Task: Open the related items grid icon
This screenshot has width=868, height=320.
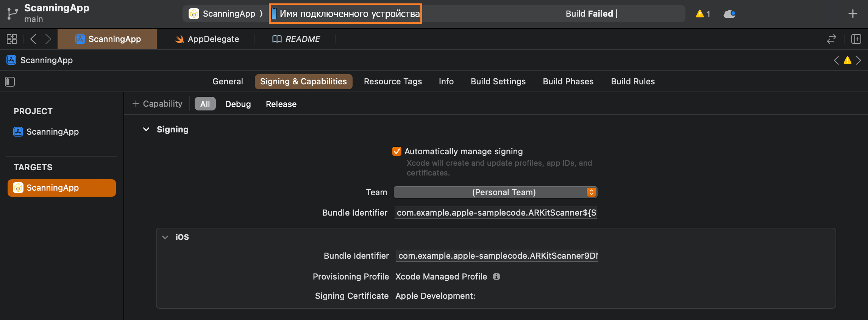Action: [12, 39]
